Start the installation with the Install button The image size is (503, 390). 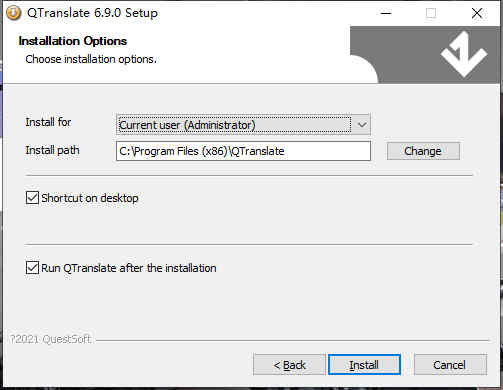tap(364, 365)
